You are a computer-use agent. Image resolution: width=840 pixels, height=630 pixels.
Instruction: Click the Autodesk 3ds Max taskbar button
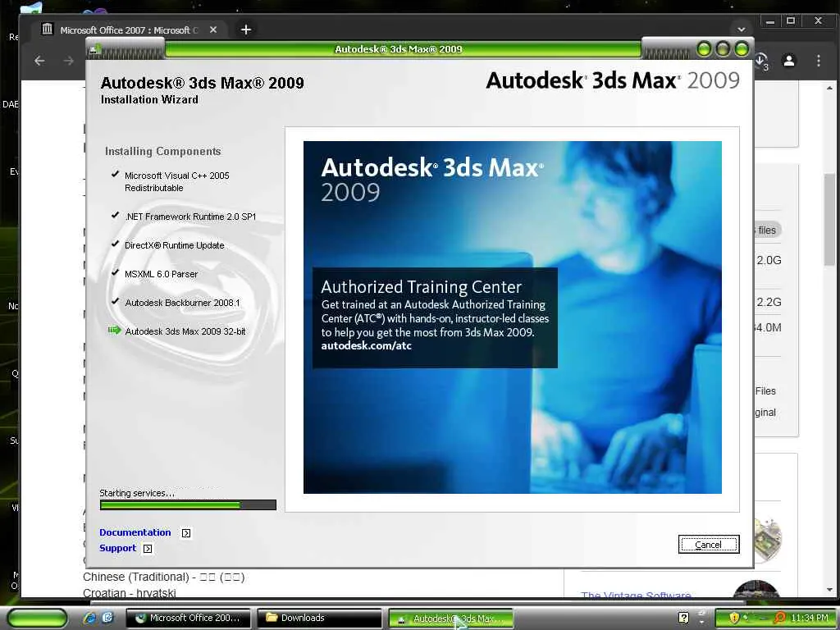point(451,619)
